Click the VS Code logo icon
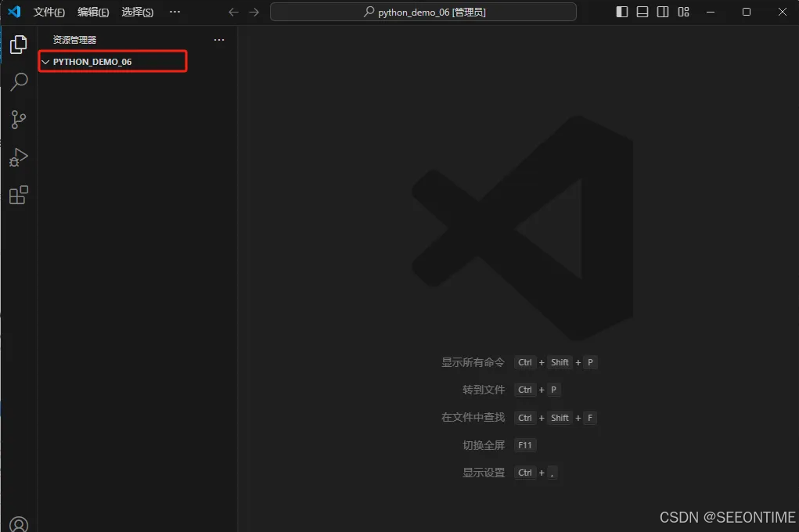799x532 pixels. pos(14,12)
